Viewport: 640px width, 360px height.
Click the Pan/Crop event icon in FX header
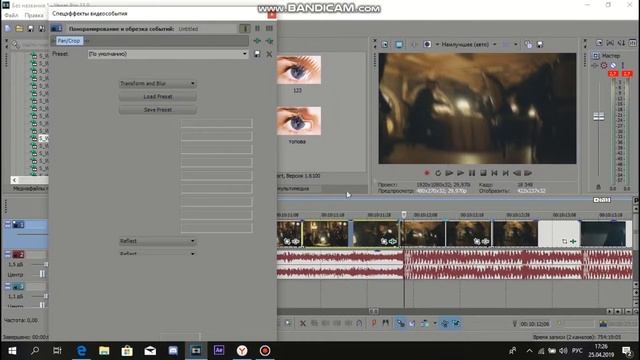coord(56,29)
